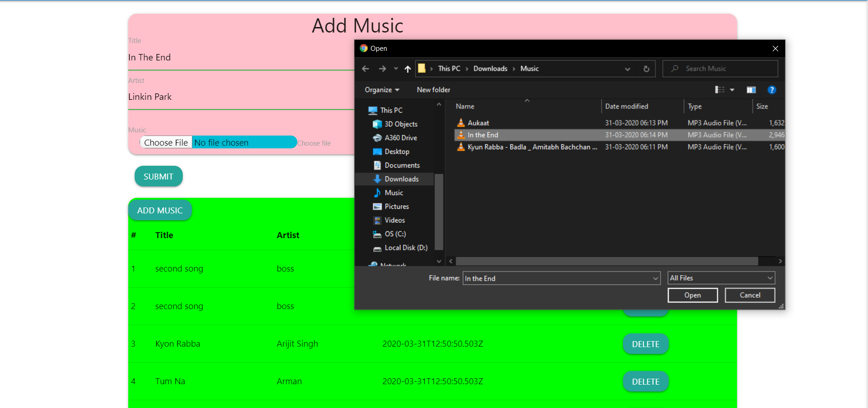Image resolution: width=868 pixels, height=408 pixels.
Task: Cancel the Open dialog
Action: (x=750, y=295)
